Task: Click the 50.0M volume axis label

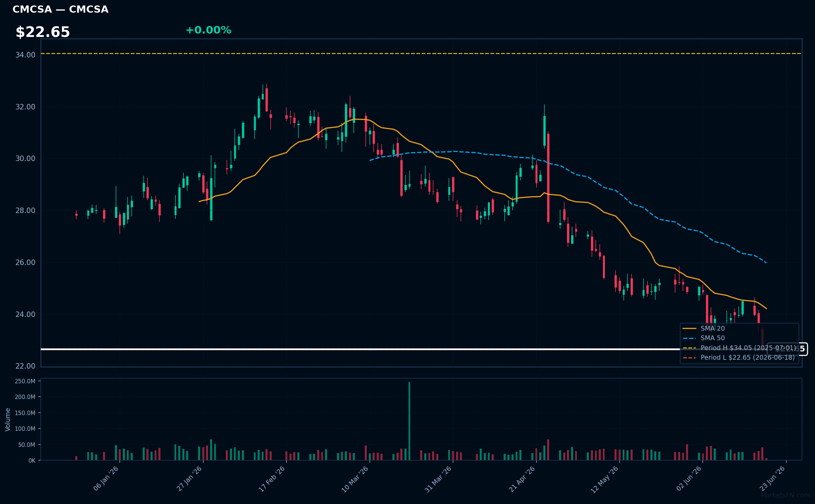Action: click(x=27, y=445)
